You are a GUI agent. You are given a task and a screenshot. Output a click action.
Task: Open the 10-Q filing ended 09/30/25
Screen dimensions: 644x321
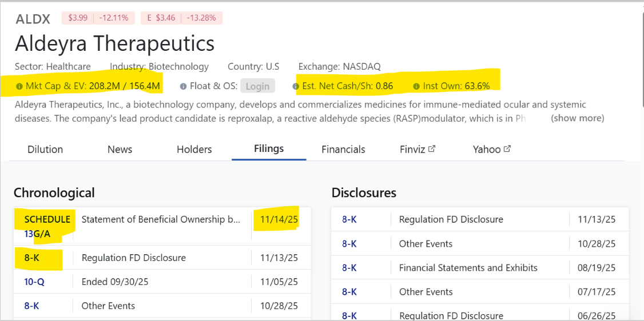pyautogui.click(x=34, y=282)
